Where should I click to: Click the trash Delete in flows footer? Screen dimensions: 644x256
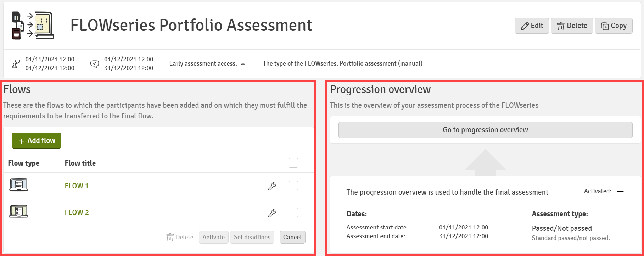180,237
